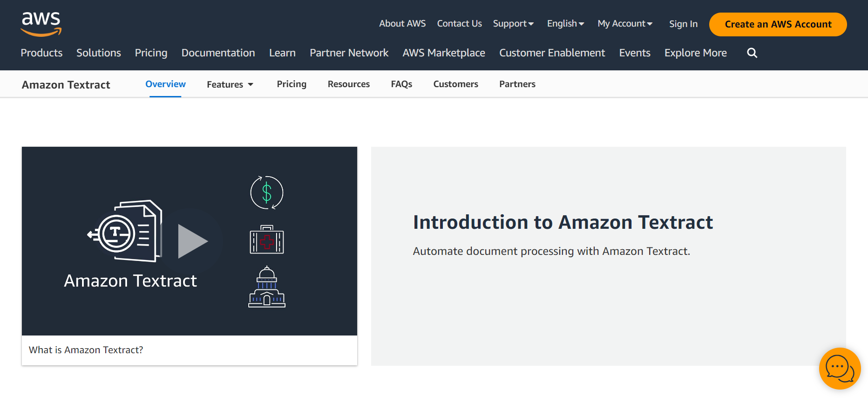
Task: Select the Overview tab
Action: 165,84
